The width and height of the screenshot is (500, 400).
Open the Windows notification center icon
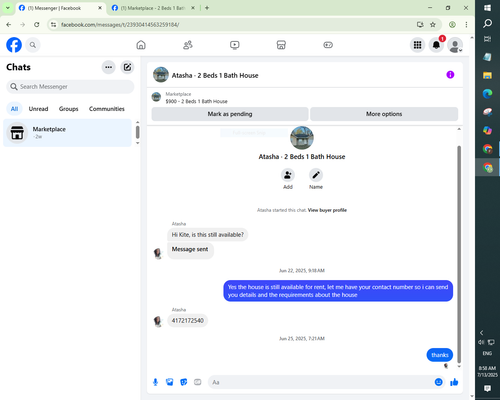click(487, 388)
